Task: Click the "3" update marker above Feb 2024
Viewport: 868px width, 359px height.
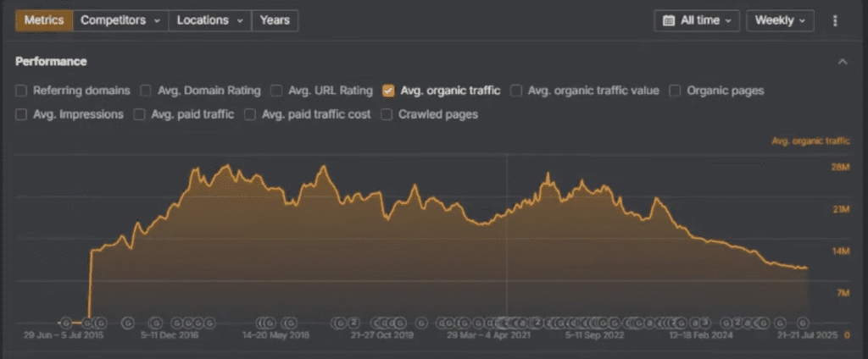Action: [705, 323]
